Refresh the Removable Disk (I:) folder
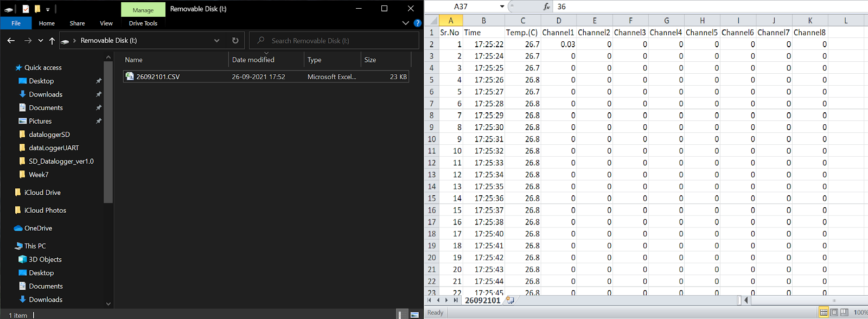The height and width of the screenshot is (319, 868). (x=235, y=41)
